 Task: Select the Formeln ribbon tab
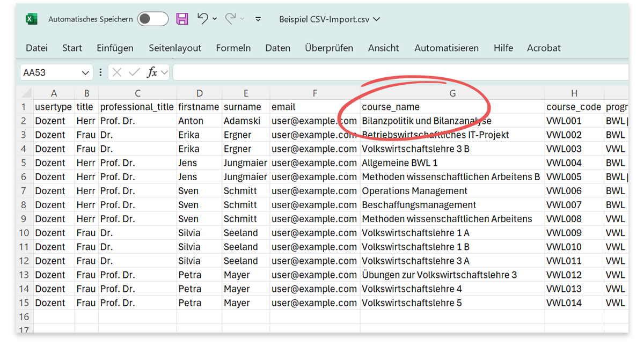[233, 48]
